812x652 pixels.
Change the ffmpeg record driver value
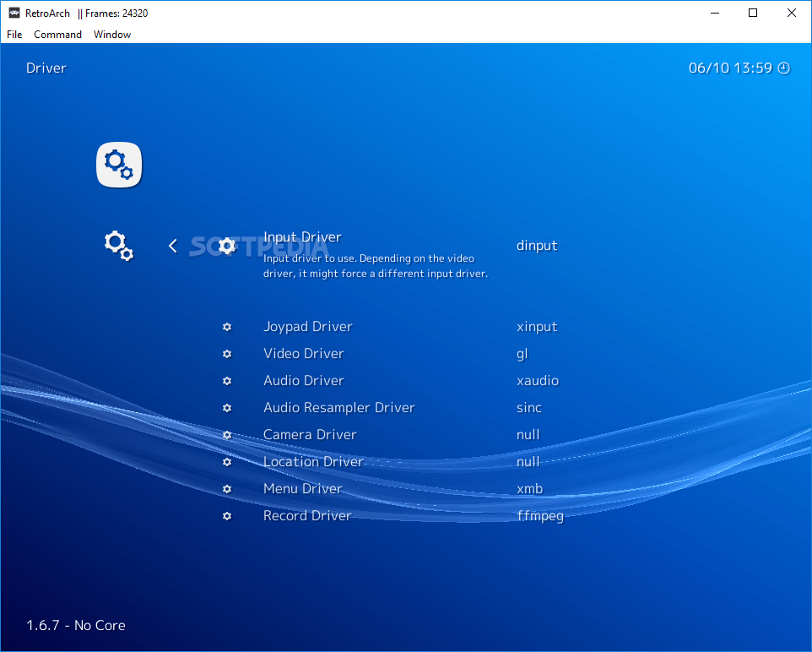click(x=540, y=516)
